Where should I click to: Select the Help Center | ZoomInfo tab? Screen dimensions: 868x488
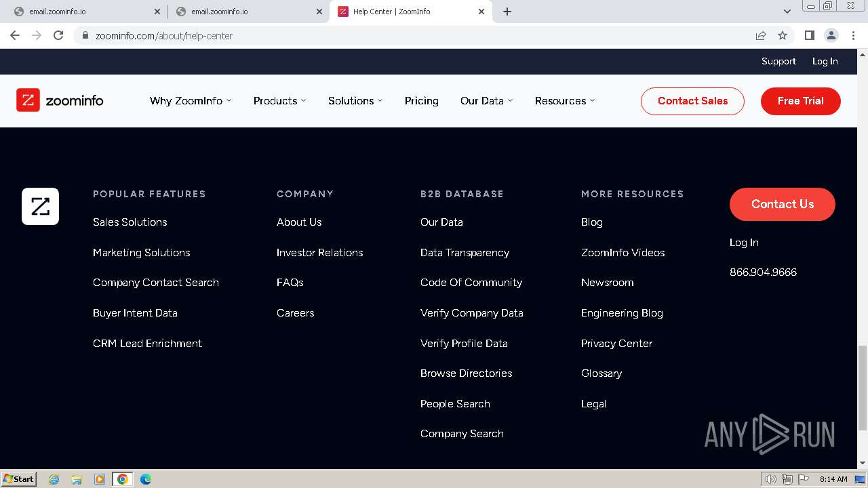point(411,12)
